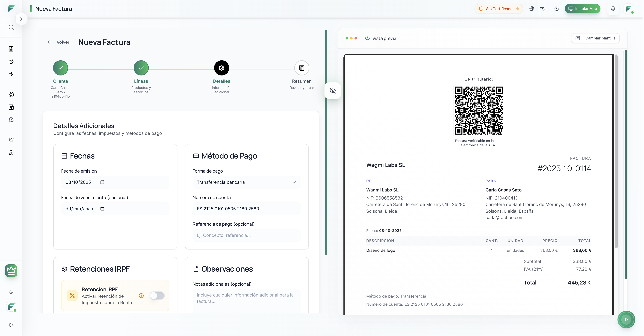This screenshot has height=336, width=644.
Task: Jump to the Resumen step
Action: coord(301,68)
